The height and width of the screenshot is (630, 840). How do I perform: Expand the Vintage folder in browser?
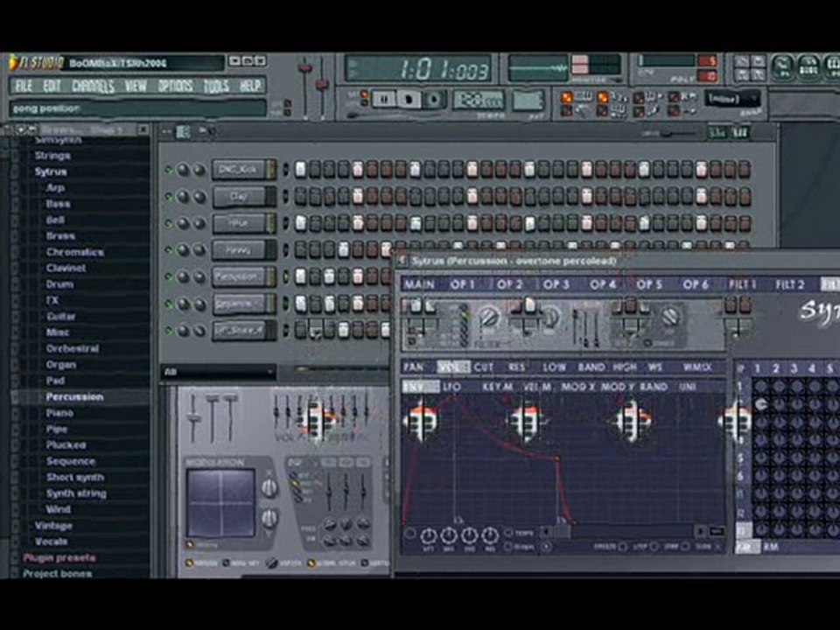(x=52, y=526)
